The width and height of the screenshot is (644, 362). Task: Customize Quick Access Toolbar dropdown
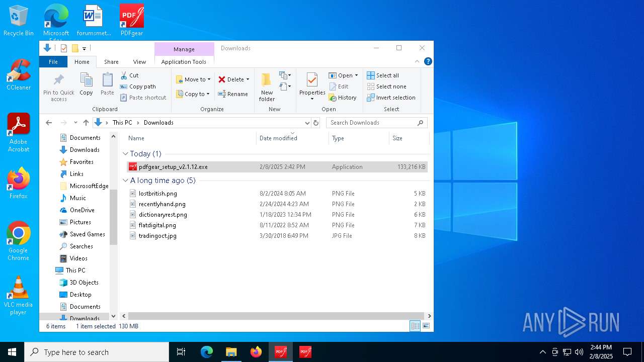click(84, 48)
